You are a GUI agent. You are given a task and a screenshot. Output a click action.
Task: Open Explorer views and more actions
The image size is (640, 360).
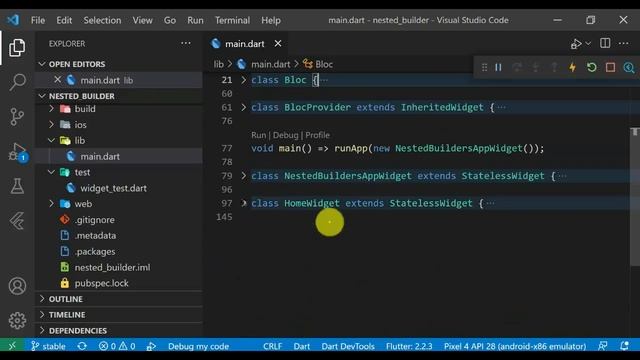(186, 43)
